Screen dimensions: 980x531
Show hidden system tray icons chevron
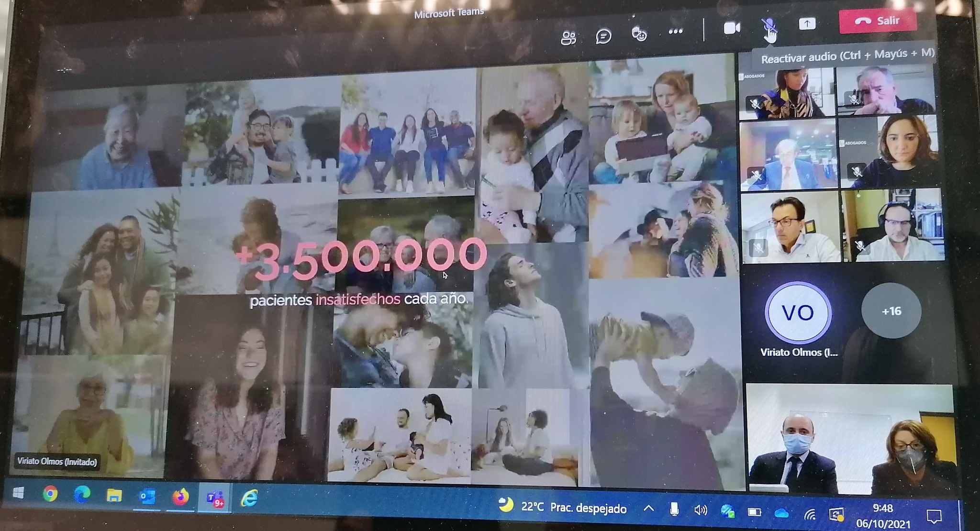click(648, 508)
